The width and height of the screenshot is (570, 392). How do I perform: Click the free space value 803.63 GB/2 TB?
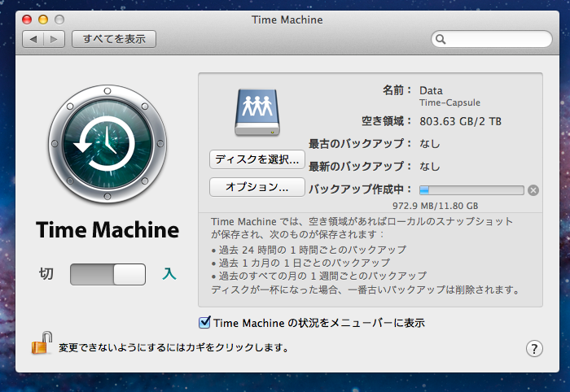(461, 121)
